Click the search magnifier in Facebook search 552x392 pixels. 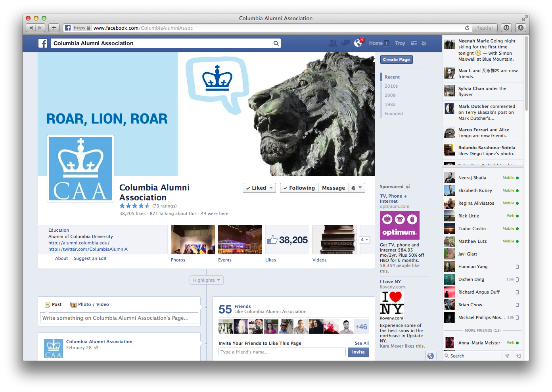(276, 43)
